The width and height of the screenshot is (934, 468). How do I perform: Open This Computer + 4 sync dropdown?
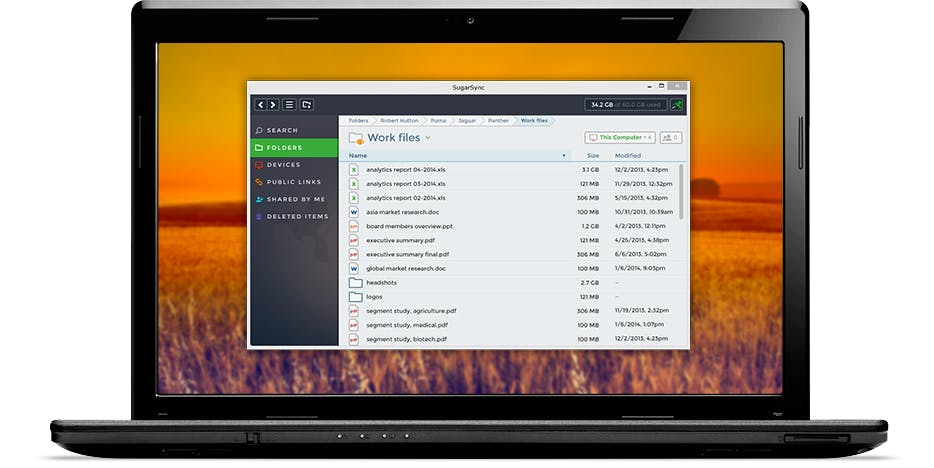click(x=619, y=138)
